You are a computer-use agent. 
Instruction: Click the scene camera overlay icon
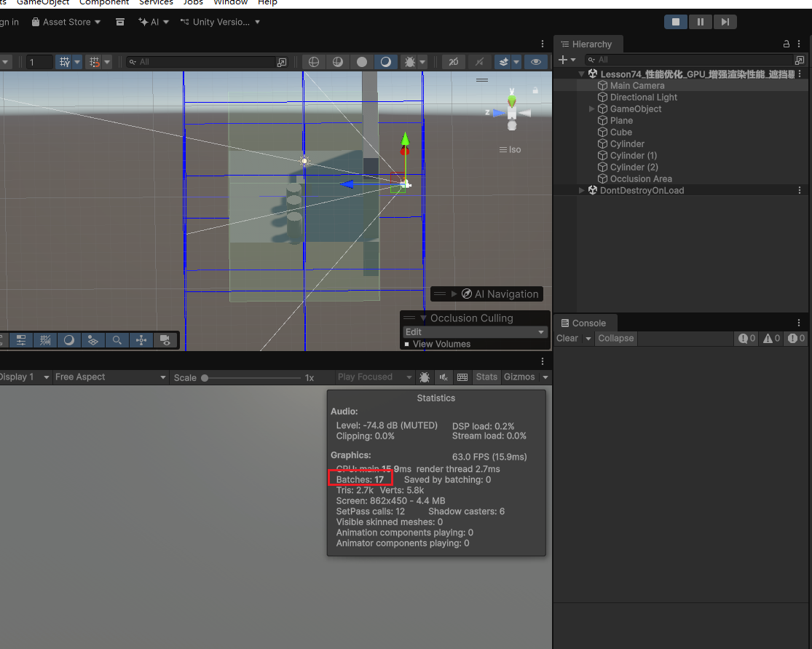(165, 339)
